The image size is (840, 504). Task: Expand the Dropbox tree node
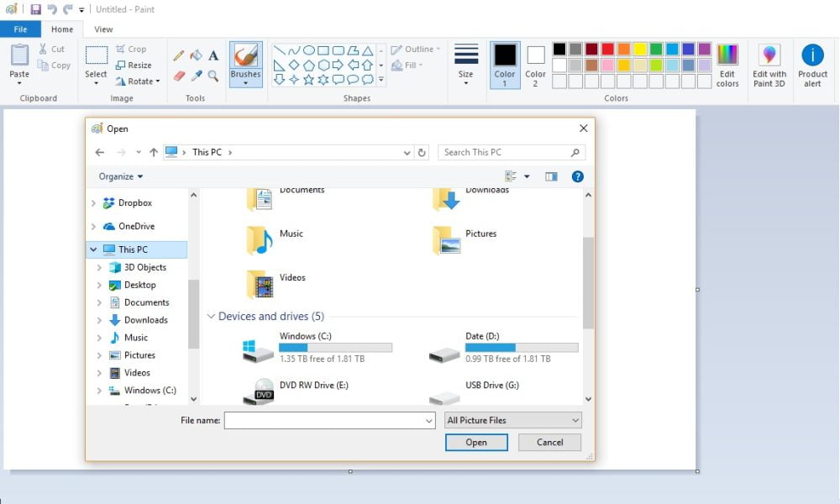pos(93,203)
